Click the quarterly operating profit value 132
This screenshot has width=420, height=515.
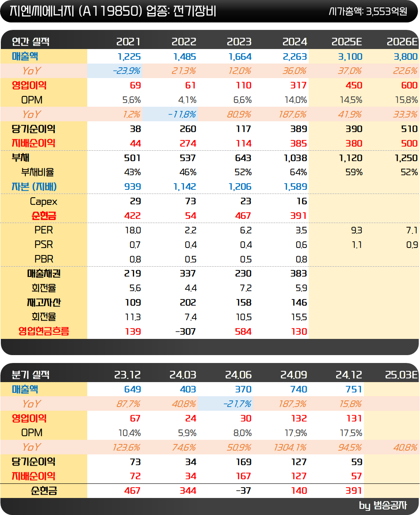click(x=299, y=419)
